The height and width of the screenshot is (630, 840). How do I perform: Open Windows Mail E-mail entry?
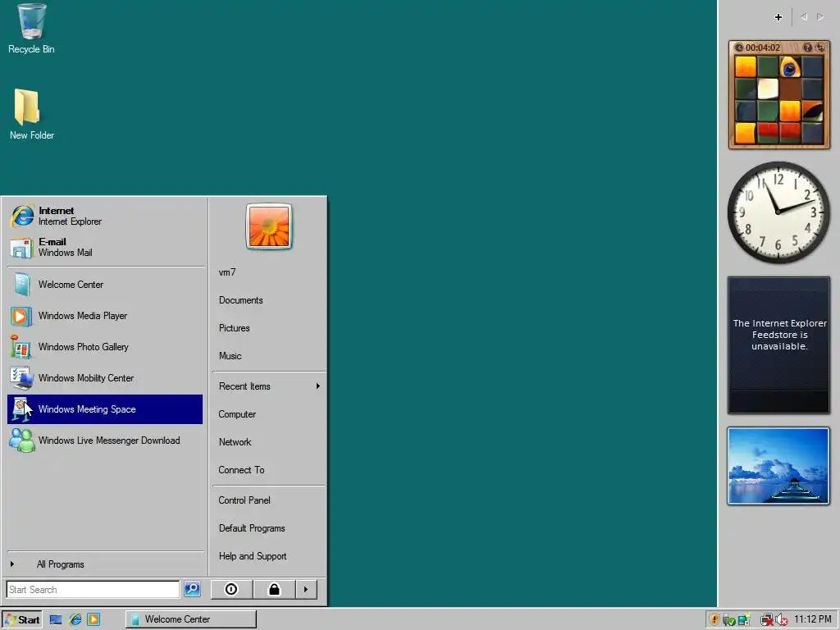pos(106,247)
